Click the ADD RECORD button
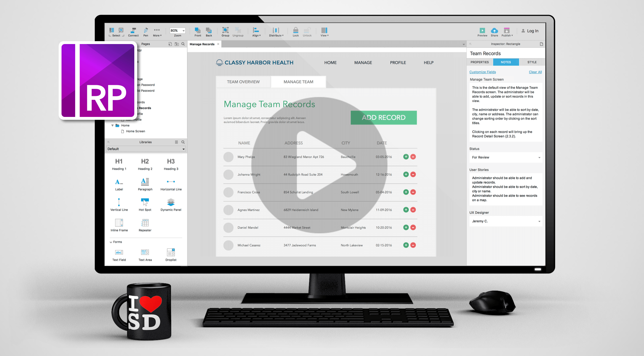Viewport: 644px width, 356px height. (x=384, y=117)
